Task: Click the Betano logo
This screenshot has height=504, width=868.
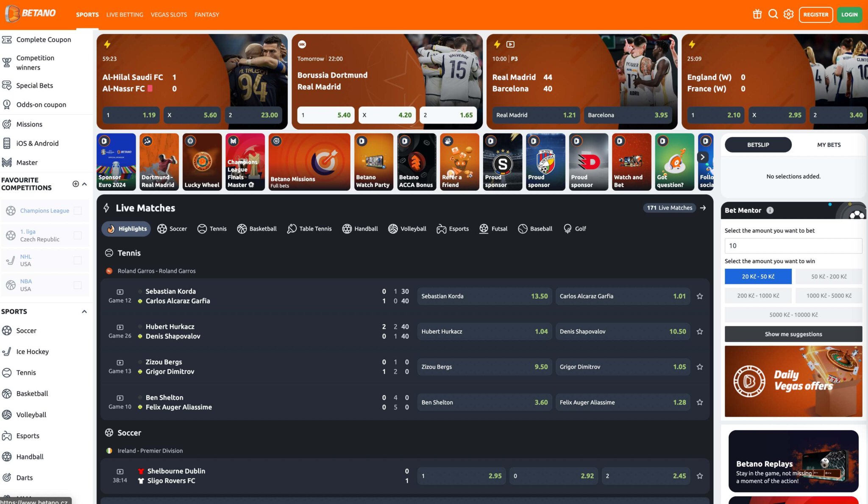Action: (31, 14)
